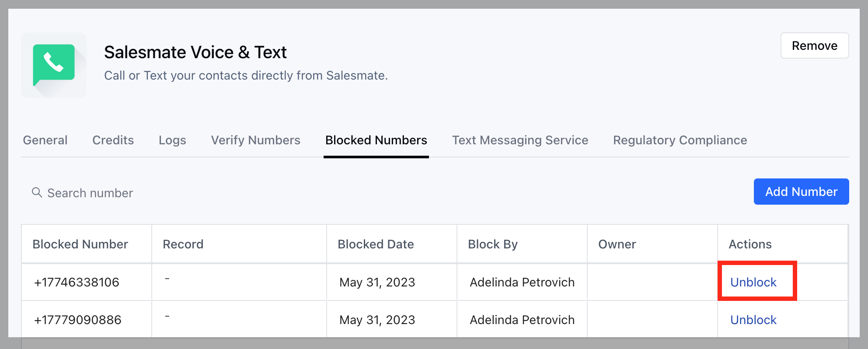Click the Block By column header
Viewport: 868px width, 349px height.
[x=492, y=244]
